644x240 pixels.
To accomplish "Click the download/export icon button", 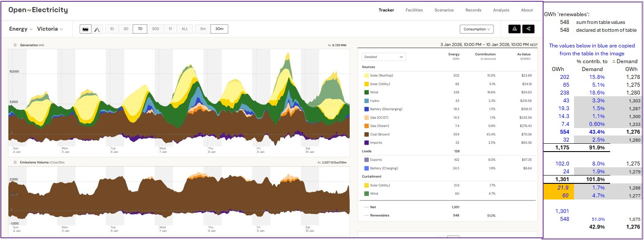I will (514, 29).
